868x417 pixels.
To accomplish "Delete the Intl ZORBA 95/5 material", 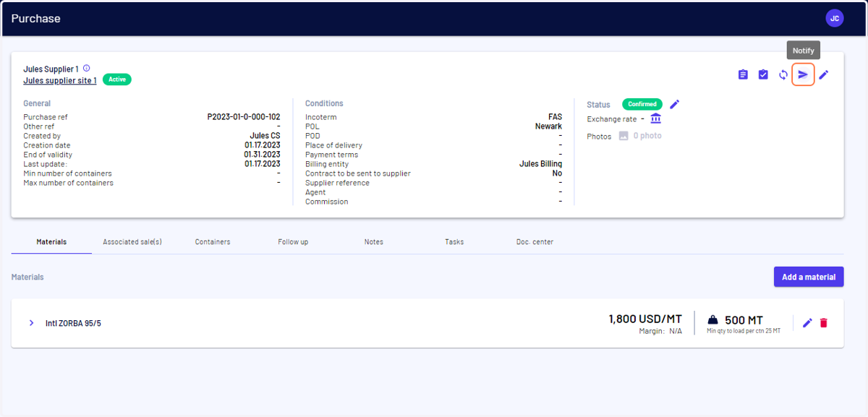I will [x=824, y=323].
